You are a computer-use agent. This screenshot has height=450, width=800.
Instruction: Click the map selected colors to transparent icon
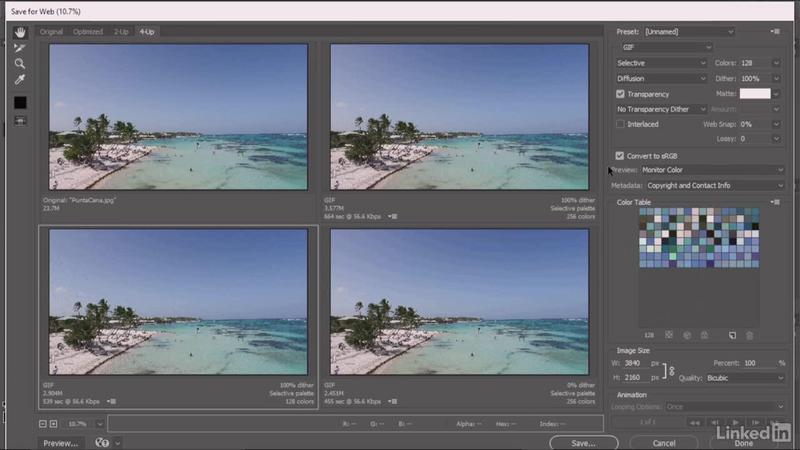point(669,335)
